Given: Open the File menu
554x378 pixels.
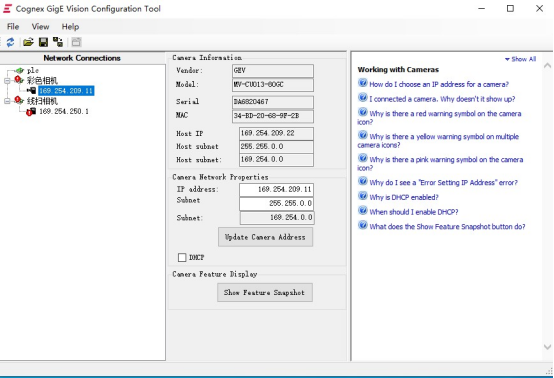Looking at the screenshot, I should click(13, 26).
